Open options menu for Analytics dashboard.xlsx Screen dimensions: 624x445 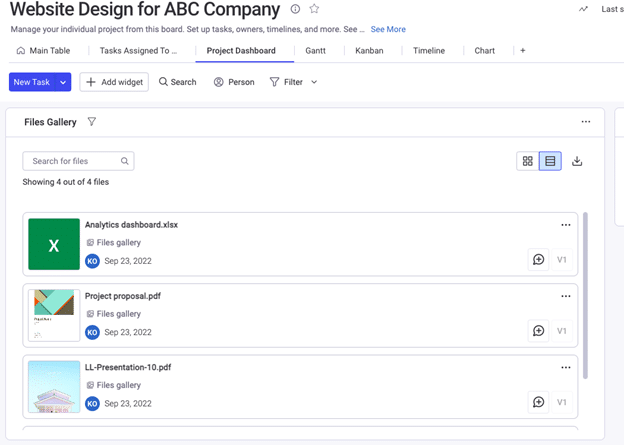566,225
